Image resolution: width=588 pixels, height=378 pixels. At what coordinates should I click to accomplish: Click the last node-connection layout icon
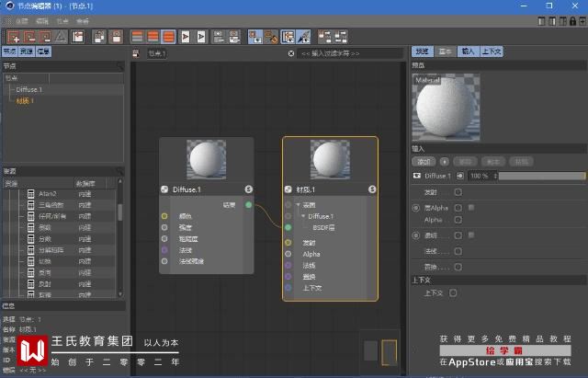(341, 37)
